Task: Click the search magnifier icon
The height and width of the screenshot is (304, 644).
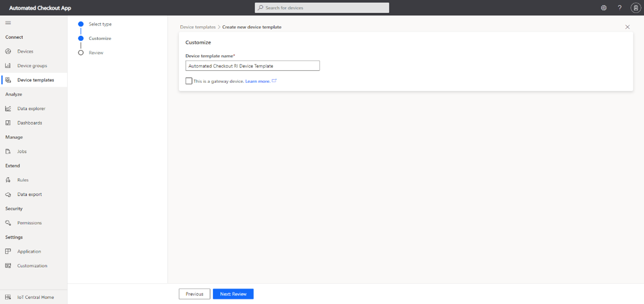Action: click(x=261, y=8)
